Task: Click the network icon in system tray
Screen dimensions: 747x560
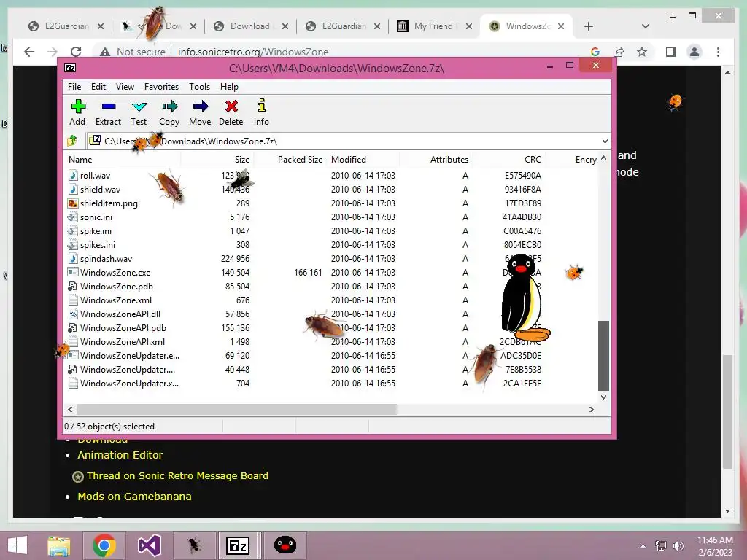Action: coord(661,546)
